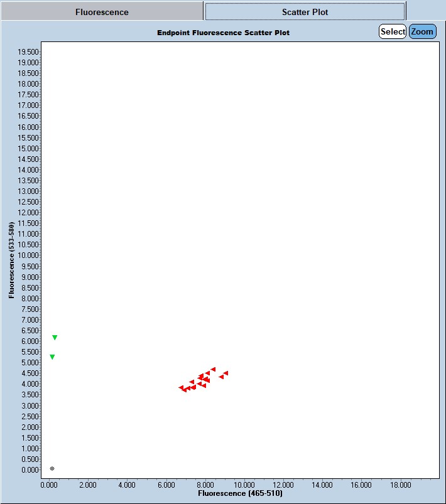This screenshot has width=446, height=504.
Task: Click the upper green triangle data point
Action: (x=55, y=338)
